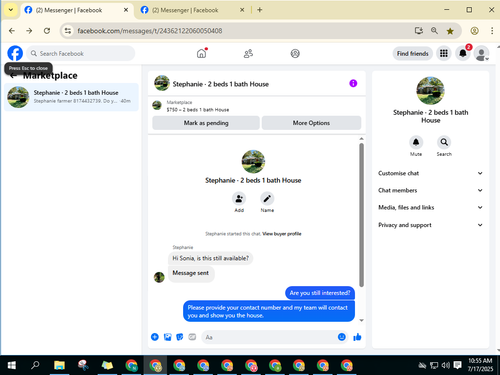Viewport: 500px width, 375px height.
Task: Go back using the Marketplace back arrow
Action: pos(13,76)
